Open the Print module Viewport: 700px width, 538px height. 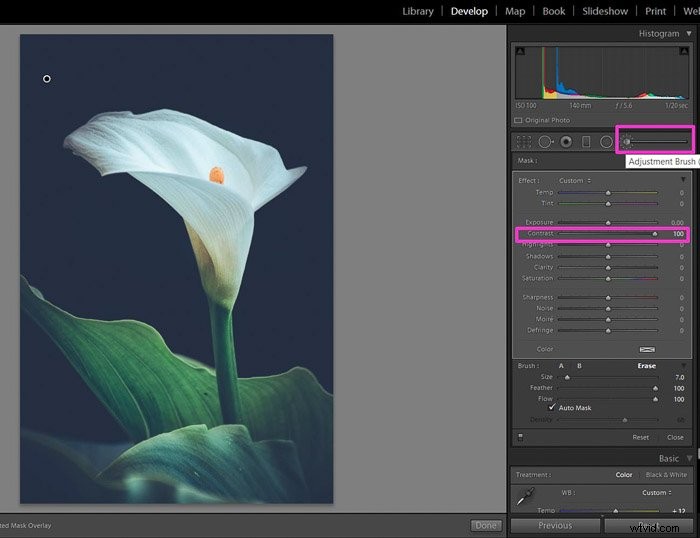pos(655,11)
